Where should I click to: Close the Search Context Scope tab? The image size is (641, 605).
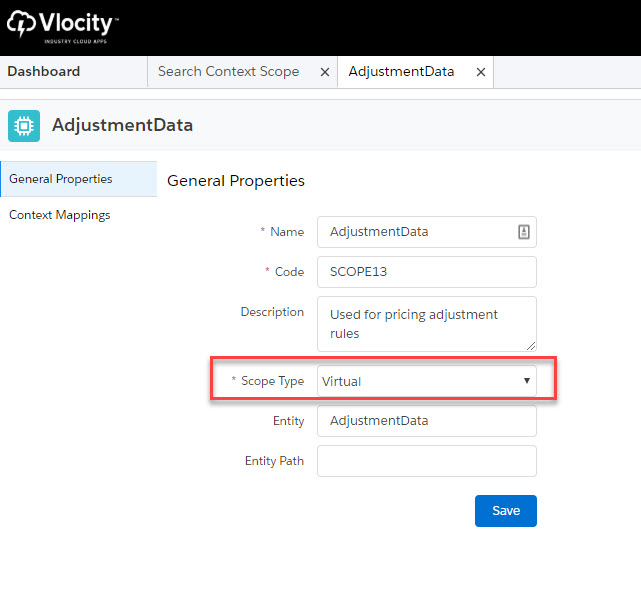325,72
